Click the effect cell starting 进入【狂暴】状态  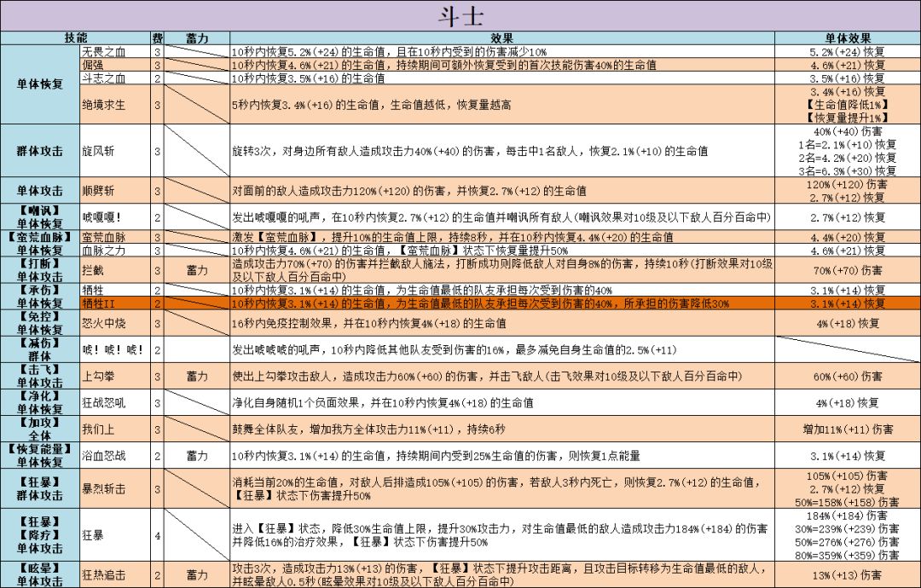(502, 535)
